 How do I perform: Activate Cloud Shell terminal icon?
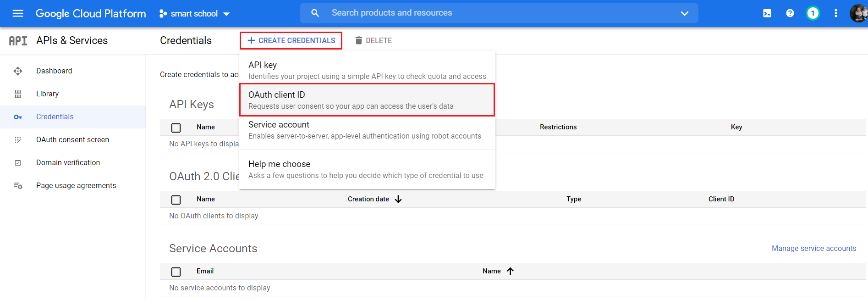[767, 13]
